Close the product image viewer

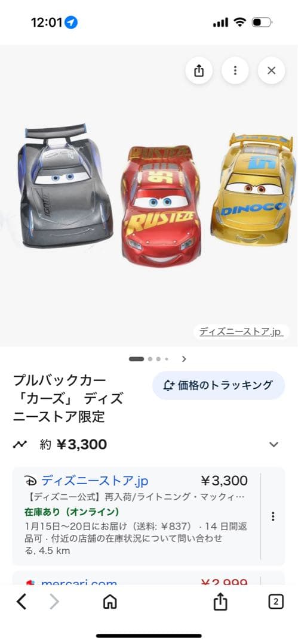(x=271, y=70)
